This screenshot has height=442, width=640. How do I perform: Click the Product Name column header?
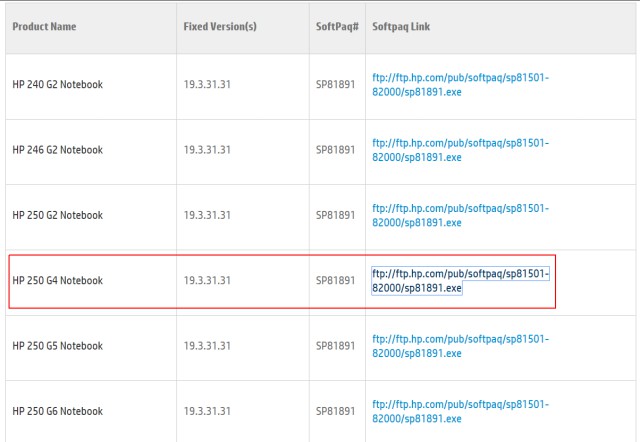click(x=44, y=27)
